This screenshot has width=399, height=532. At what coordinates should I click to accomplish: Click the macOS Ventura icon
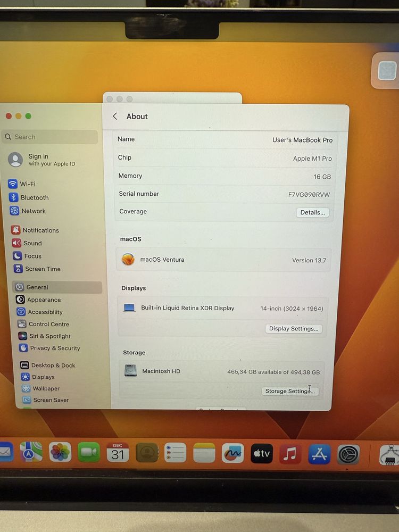click(x=128, y=259)
